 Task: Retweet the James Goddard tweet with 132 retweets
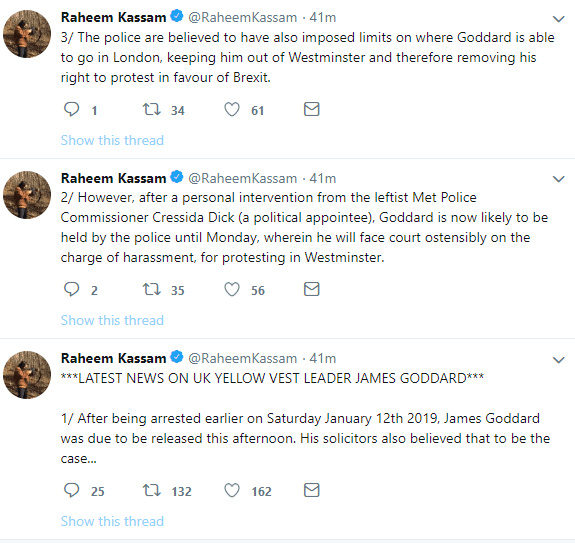pos(151,490)
